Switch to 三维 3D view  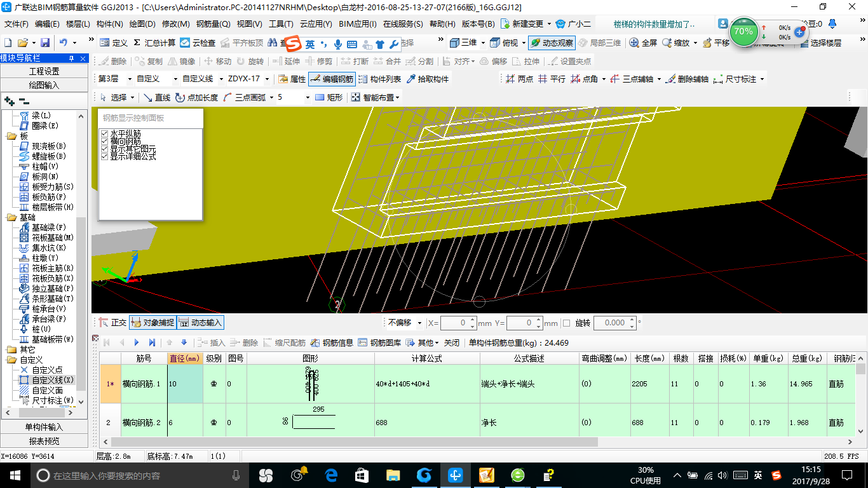(463, 43)
